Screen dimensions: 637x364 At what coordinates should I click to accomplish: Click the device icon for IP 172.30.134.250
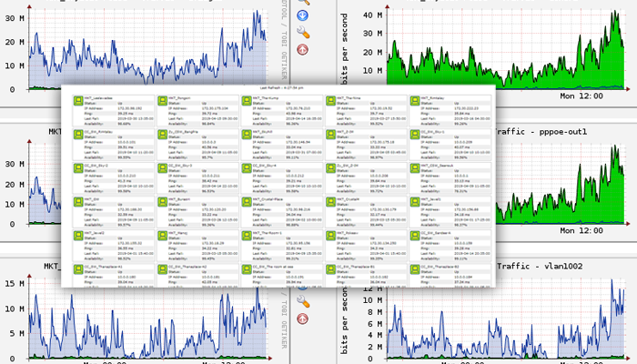[x=330, y=236]
